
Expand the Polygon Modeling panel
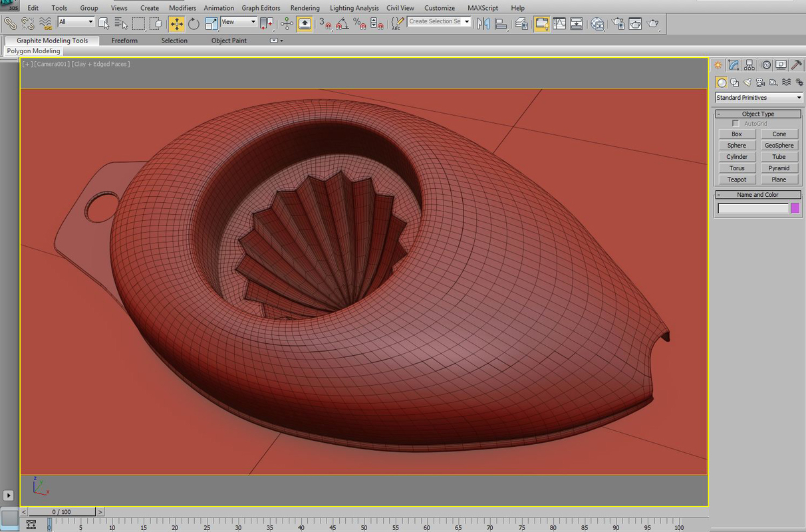pyautogui.click(x=33, y=51)
